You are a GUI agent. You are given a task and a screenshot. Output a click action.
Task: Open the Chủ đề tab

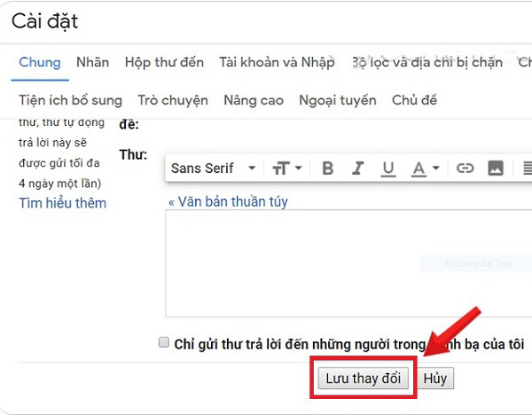point(414,100)
